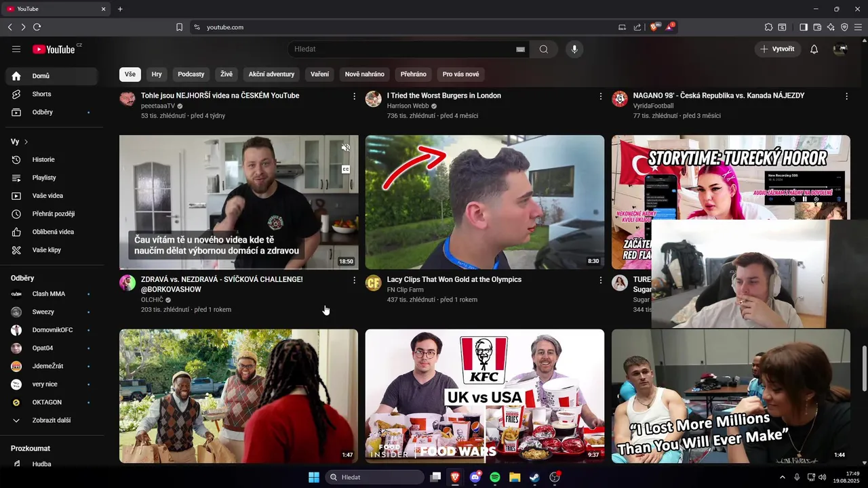Reload the page

(x=37, y=27)
